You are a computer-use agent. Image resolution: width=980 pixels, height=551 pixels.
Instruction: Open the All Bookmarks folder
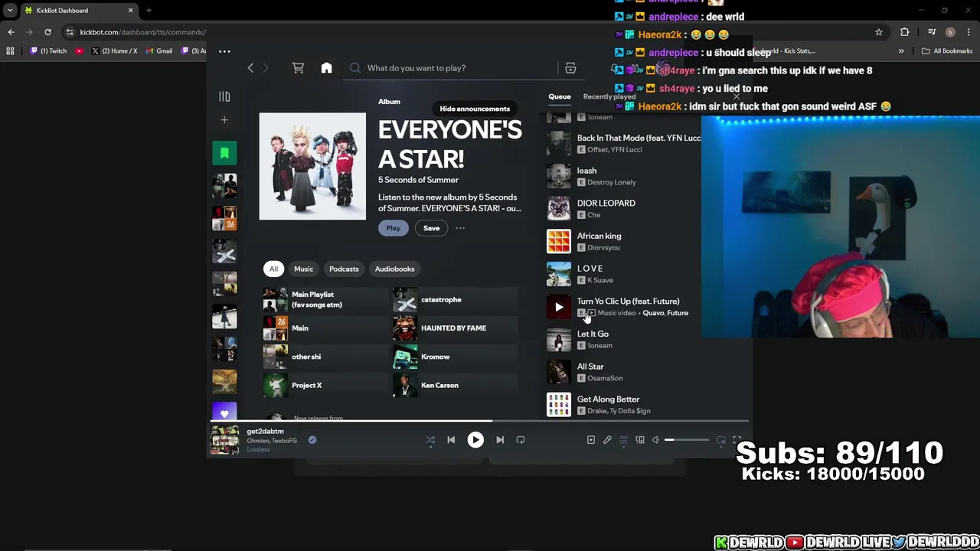[x=947, y=51]
